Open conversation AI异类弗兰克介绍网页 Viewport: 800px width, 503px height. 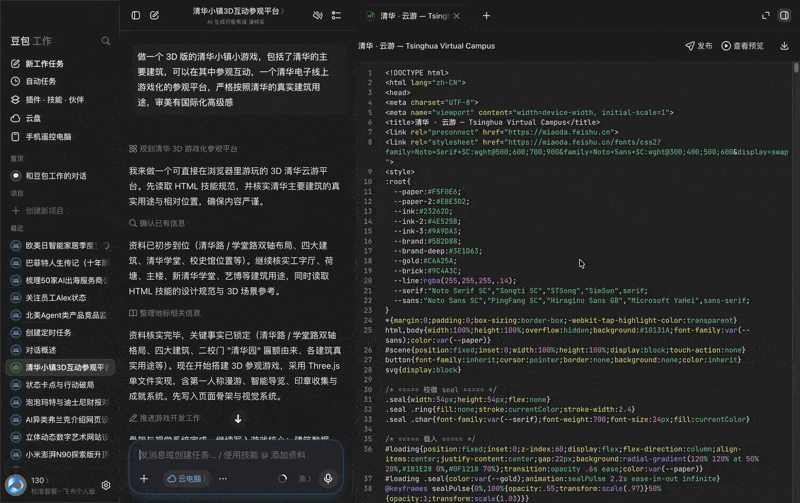60,419
